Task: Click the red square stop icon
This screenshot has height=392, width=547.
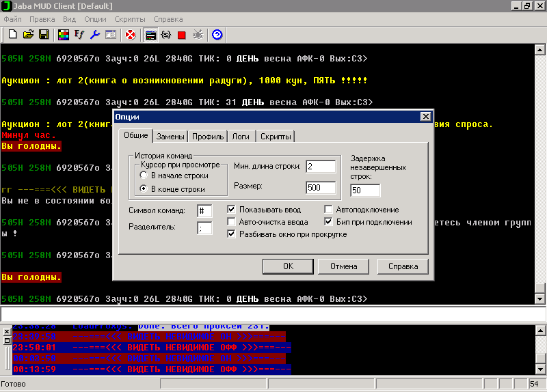Action: pyautogui.click(x=182, y=34)
